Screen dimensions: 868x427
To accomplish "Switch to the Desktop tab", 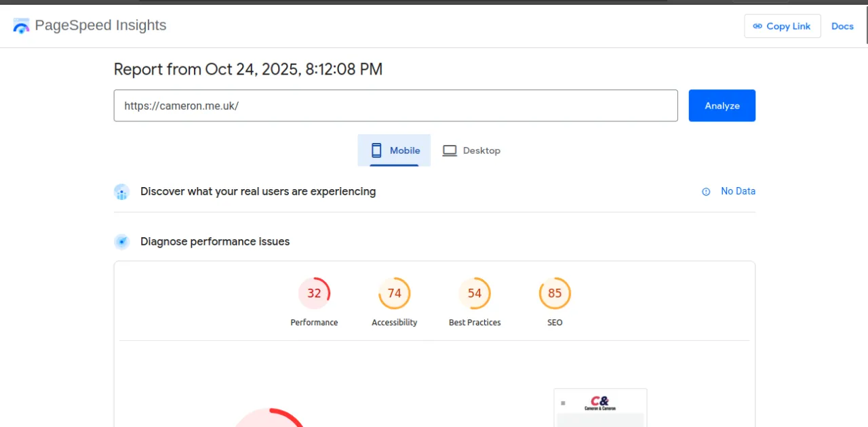I will 471,150.
